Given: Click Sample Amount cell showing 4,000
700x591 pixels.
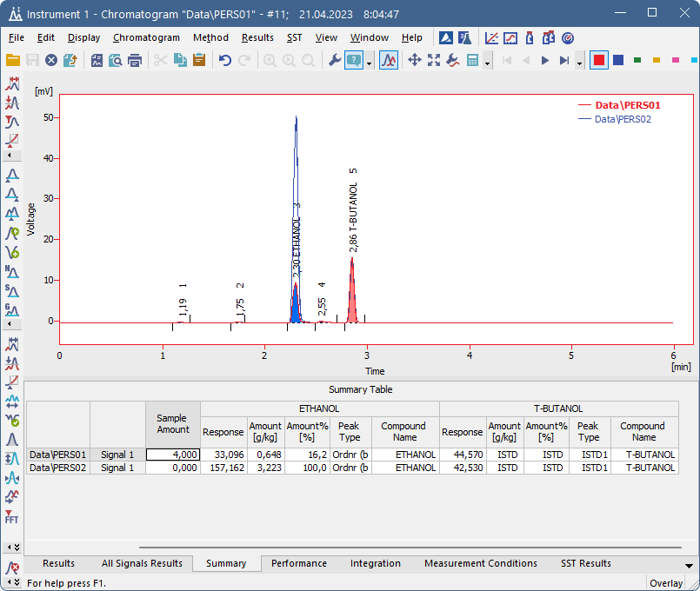Looking at the screenshot, I should click(x=173, y=455).
